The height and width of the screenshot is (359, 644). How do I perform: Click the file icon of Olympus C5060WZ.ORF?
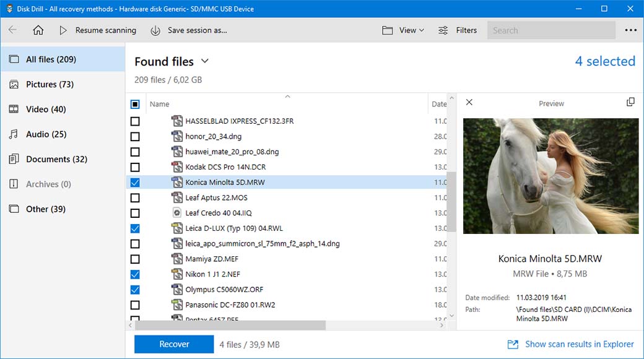point(177,290)
